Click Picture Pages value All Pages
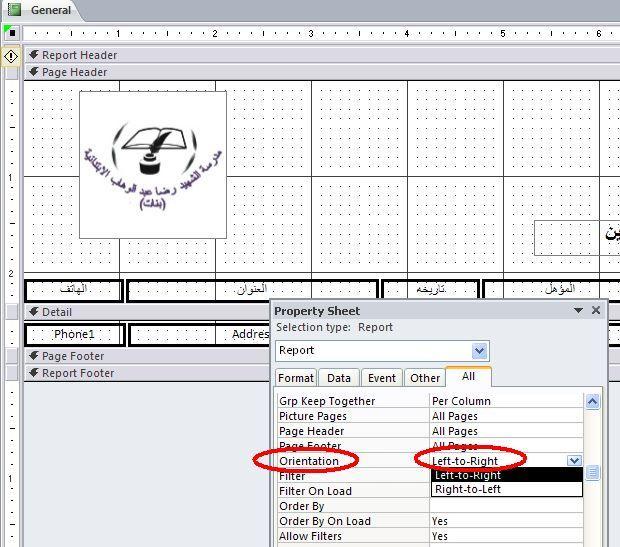The width and height of the screenshot is (620, 547). 506,416
